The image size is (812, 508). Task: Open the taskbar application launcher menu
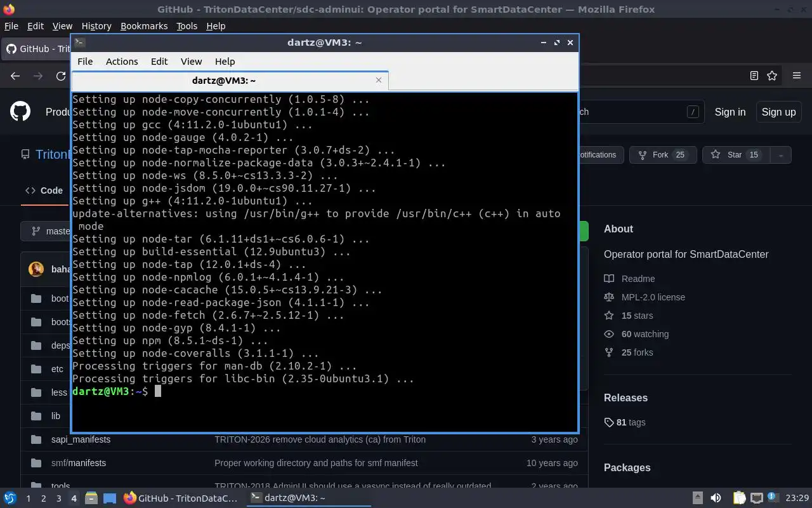pos(10,498)
